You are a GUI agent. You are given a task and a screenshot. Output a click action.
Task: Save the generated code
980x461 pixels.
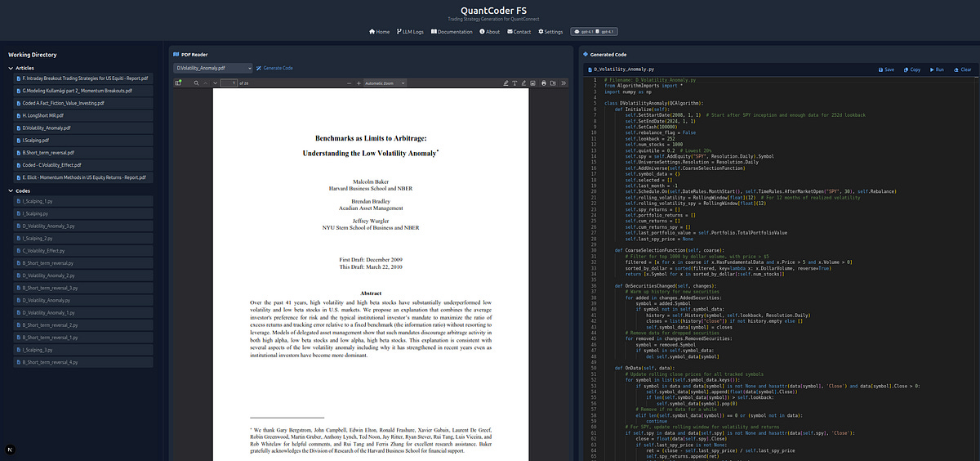pyautogui.click(x=885, y=69)
